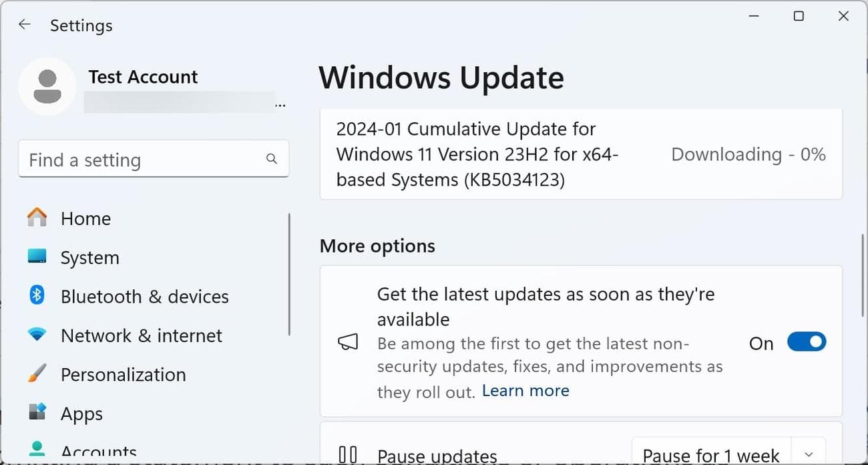The image size is (868, 465).
Task: Click the ellipsis next to Test Account
Action: [281, 104]
